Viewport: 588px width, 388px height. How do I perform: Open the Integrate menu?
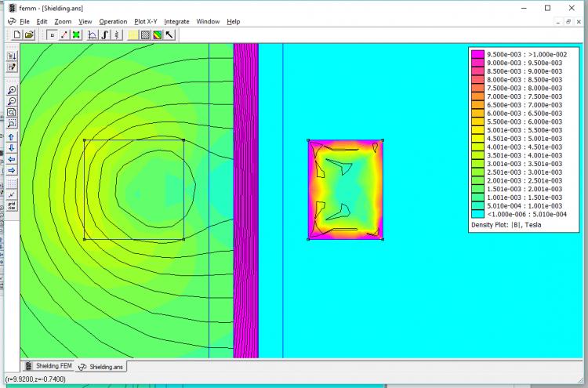(176, 21)
